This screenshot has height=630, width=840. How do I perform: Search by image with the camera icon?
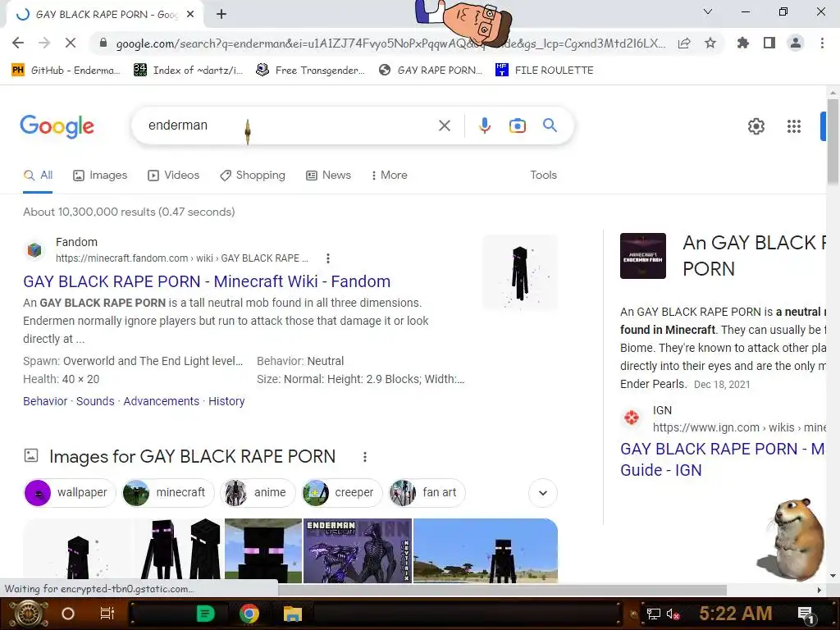pyautogui.click(x=517, y=126)
